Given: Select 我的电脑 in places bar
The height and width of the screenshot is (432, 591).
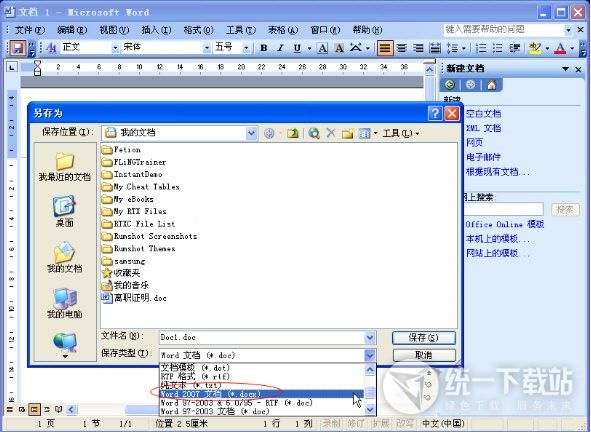Looking at the screenshot, I should pos(64,303).
